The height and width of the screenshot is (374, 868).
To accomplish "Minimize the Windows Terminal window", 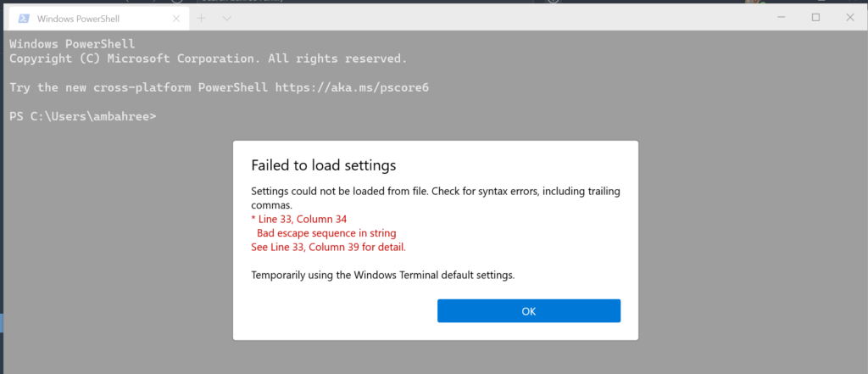I will click(x=781, y=18).
